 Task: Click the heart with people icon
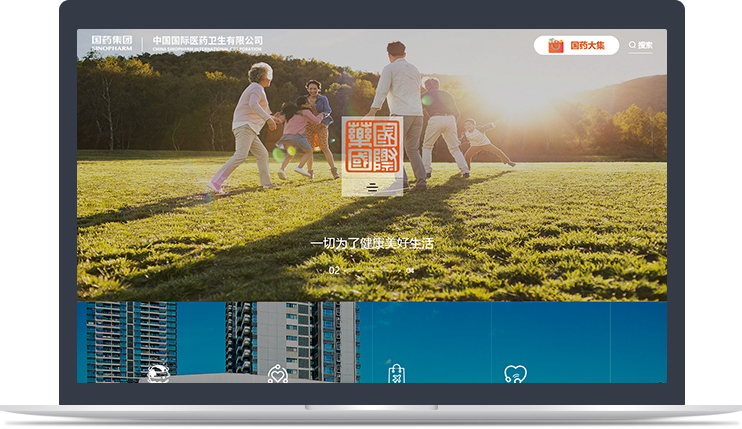pyautogui.click(x=278, y=374)
